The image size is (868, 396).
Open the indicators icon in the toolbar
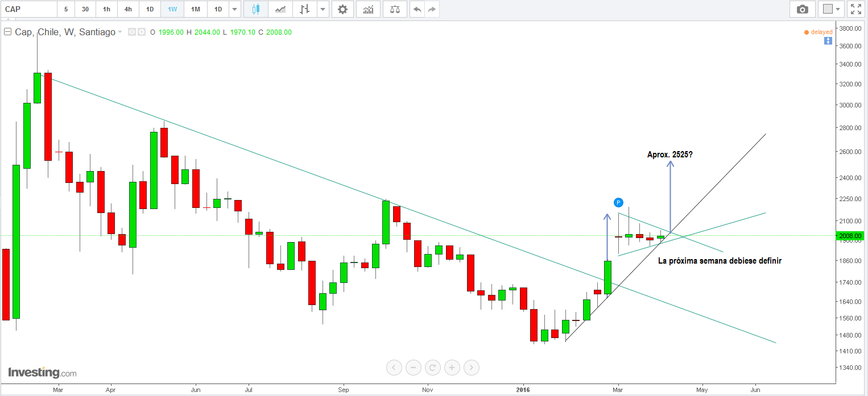point(369,9)
